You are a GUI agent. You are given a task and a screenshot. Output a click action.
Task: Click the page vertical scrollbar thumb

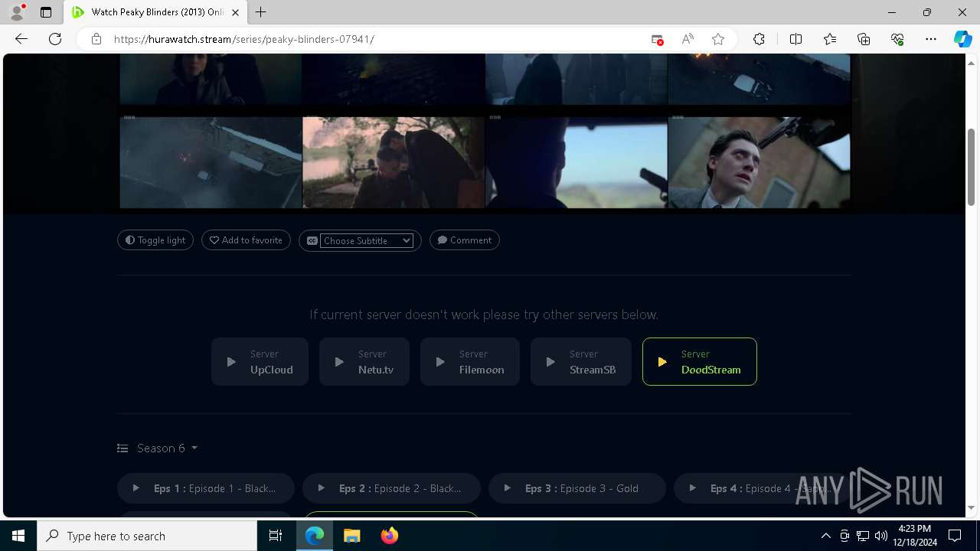[x=971, y=167]
